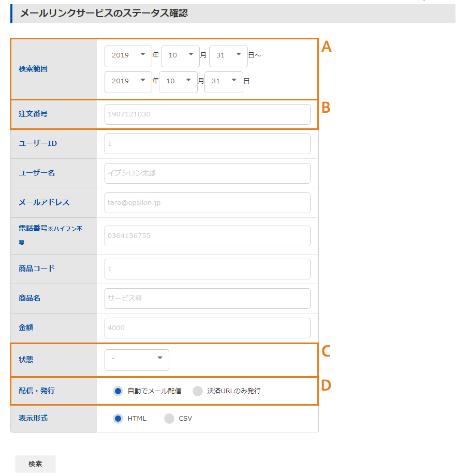Focus the メールアドレス text field
This screenshot has width=471, height=476.
coord(208,203)
